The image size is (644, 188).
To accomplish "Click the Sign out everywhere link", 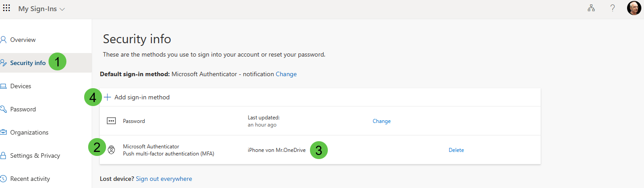I will (164, 179).
